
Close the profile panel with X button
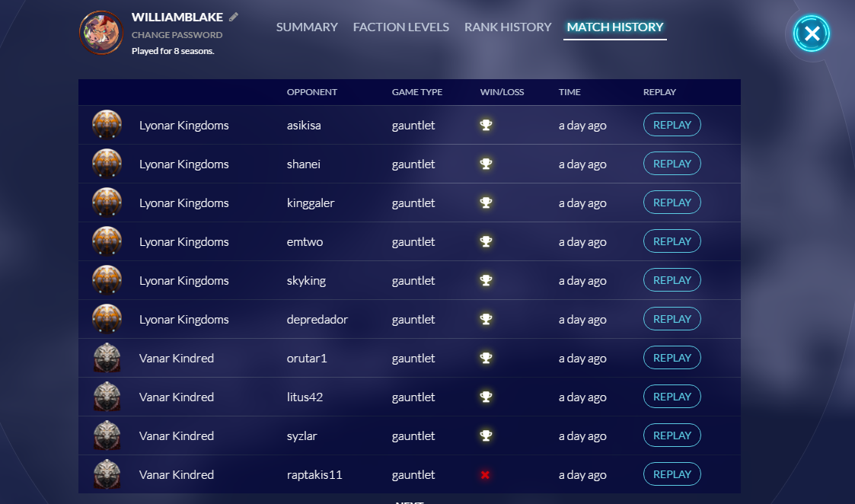tap(812, 33)
